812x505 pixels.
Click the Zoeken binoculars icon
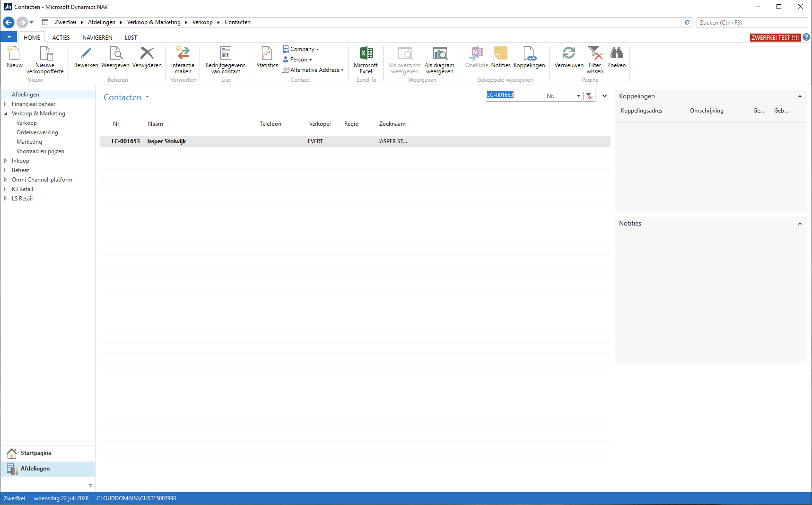(617, 57)
